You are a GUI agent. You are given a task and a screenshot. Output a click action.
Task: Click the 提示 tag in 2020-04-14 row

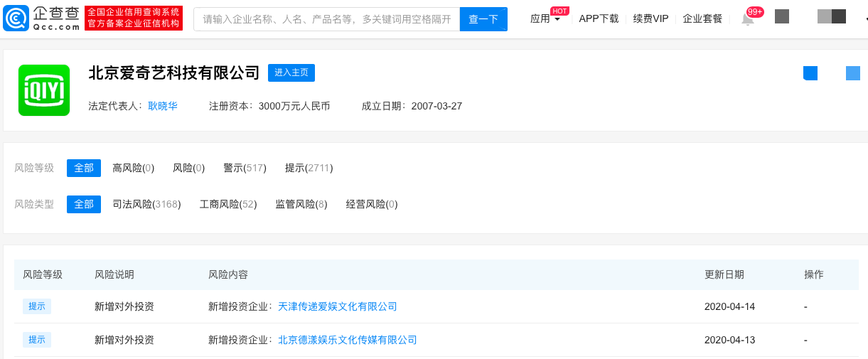(x=37, y=306)
